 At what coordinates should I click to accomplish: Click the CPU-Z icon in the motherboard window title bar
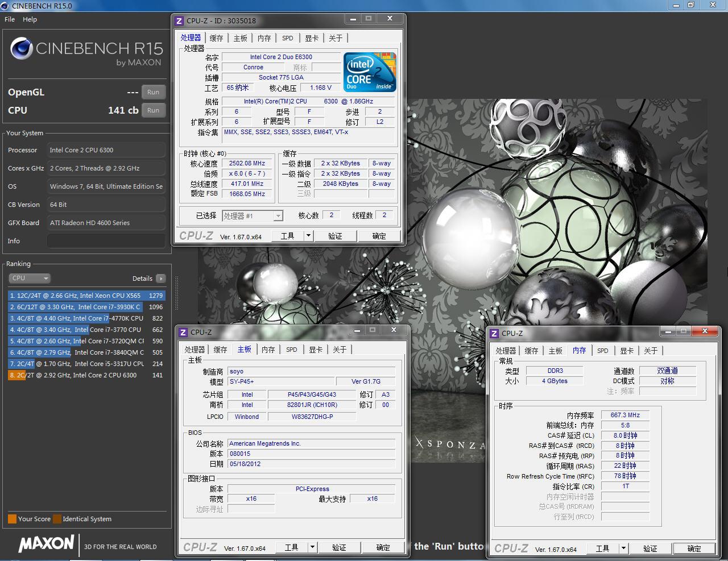pyautogui.click(x=183, y=332)
